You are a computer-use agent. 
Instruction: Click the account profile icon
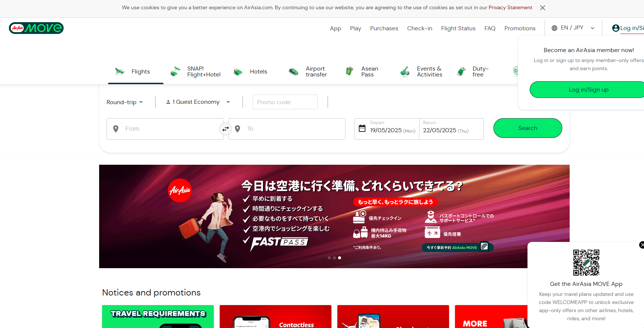pyautogui.click(x=616, y=28)
